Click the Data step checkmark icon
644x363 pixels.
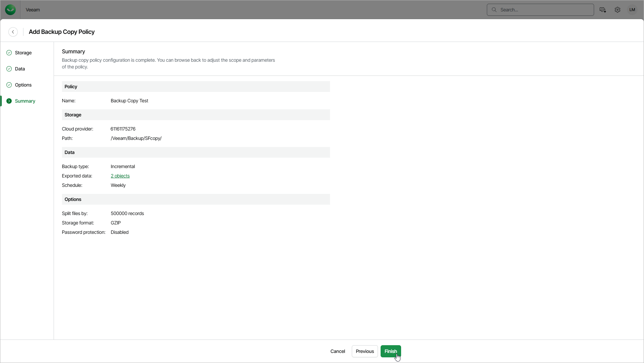point(9,69)
